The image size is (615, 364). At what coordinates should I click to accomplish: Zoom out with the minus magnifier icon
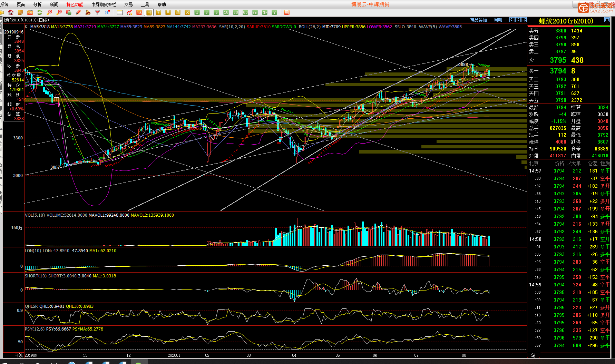[59, 12]
